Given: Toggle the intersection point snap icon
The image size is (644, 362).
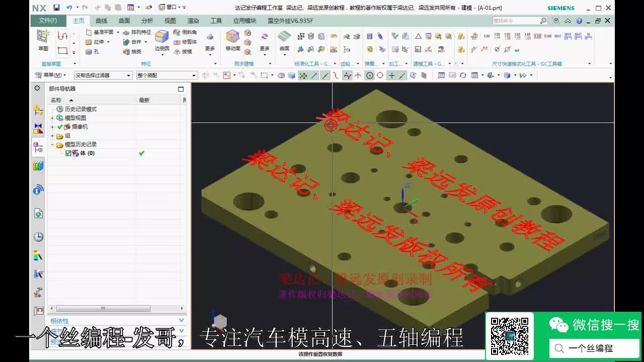Looking at the screenshot, I should pyautogui.click(x=358, y=75).
